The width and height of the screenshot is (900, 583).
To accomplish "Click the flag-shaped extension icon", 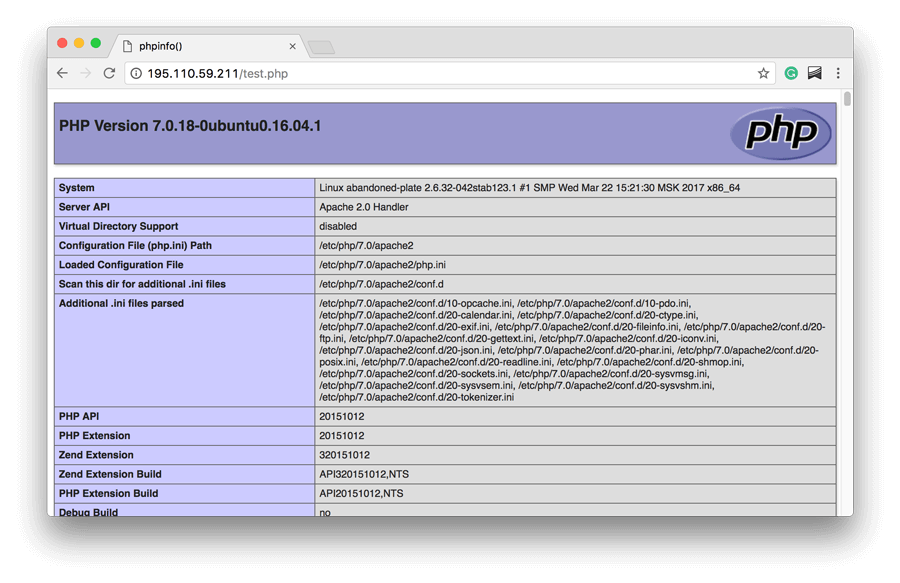I will [x=812, y=73].
